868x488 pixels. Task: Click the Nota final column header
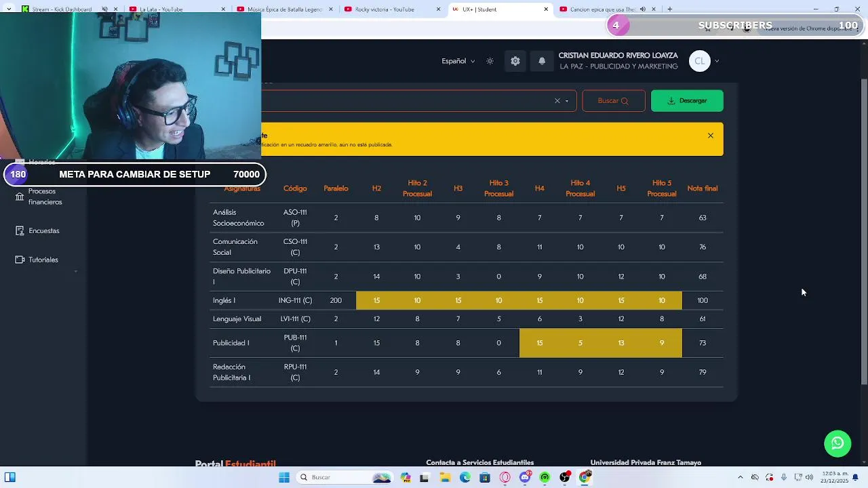(x=703, y=188)
